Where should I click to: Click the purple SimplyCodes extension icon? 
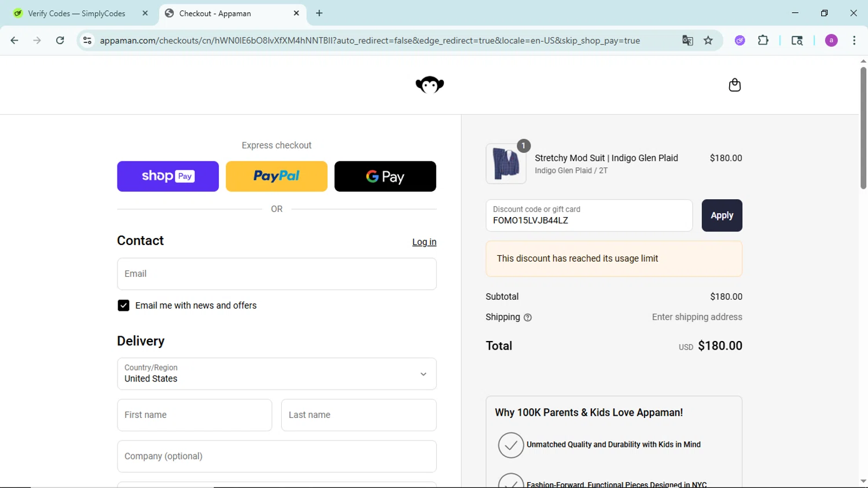click(x=740, y=41)
